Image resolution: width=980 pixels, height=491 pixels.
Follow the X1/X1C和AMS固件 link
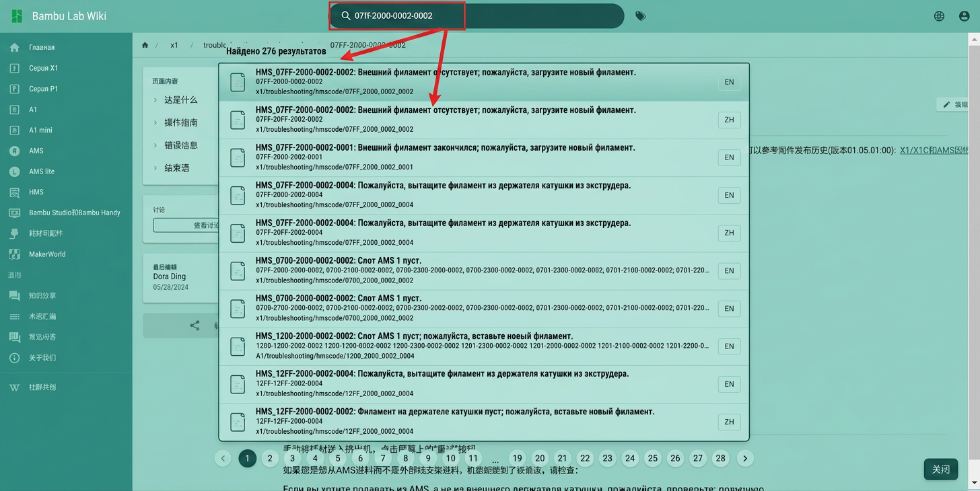(934, 150)
